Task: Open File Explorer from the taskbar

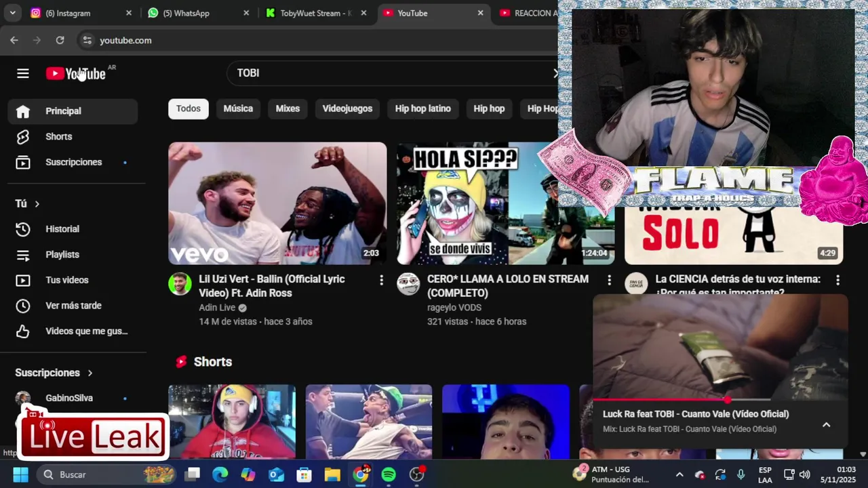Action: coord(332,474)
